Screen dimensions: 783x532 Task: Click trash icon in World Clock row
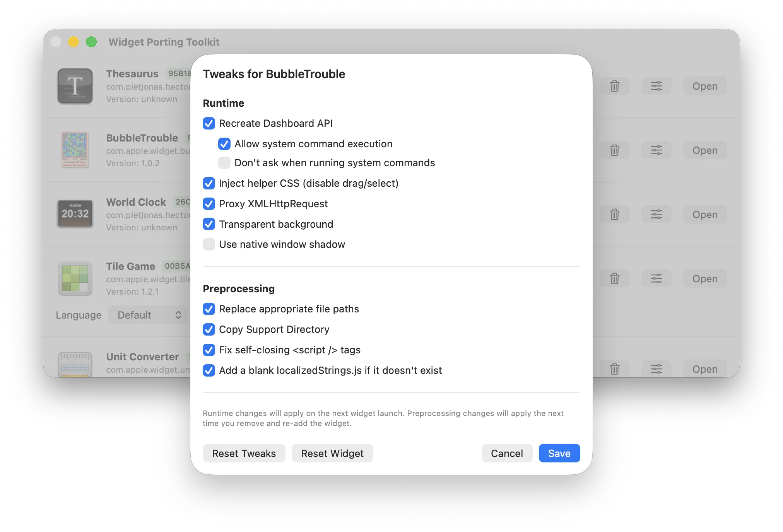[x=614, y=214]
